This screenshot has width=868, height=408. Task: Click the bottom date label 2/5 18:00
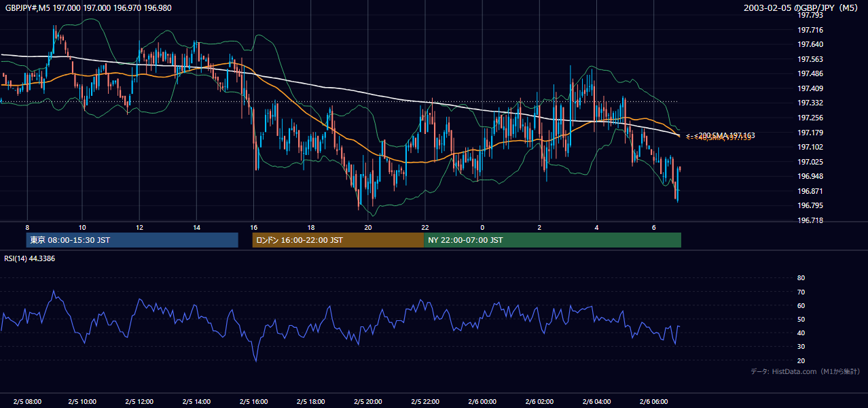tap(311, 401)
